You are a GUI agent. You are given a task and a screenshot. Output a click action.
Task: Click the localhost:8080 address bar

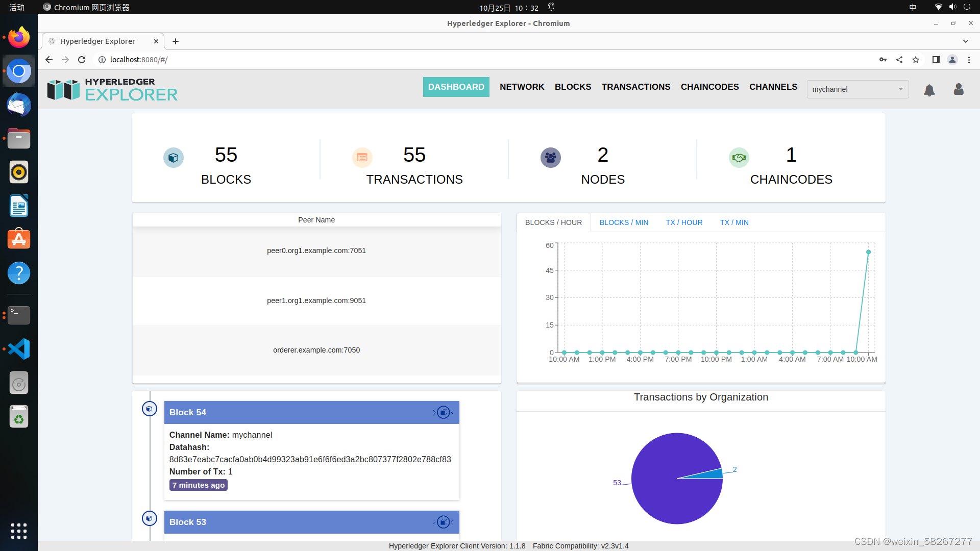pos(485,60)
